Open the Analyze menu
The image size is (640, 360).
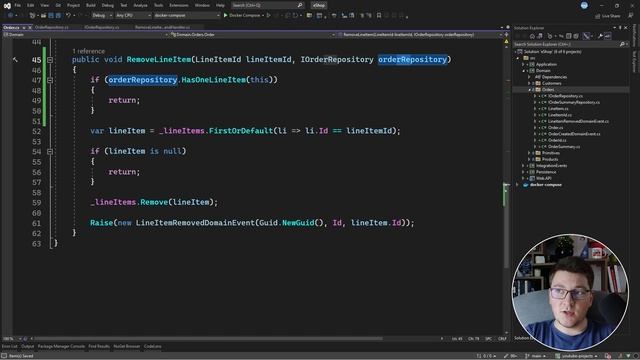click(x=140, y=5)
